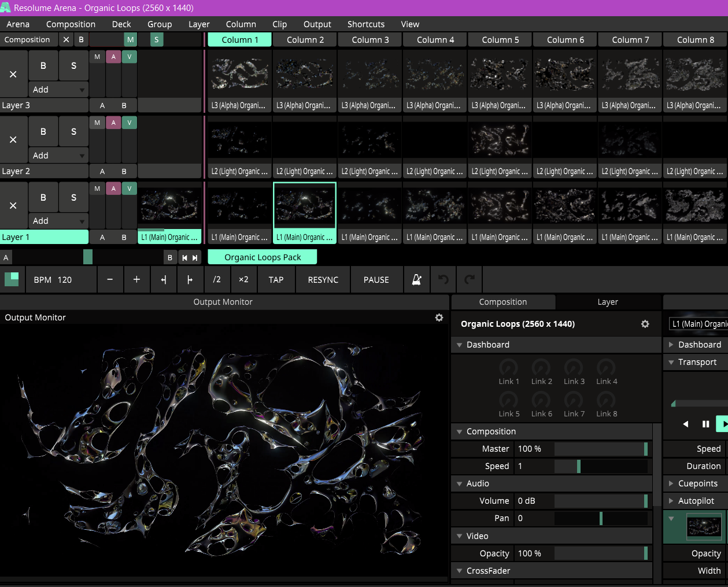The height and width of the screenshot is (587, 728).
Task: Collapse the Video section
Action: click(x=459, y=536)
